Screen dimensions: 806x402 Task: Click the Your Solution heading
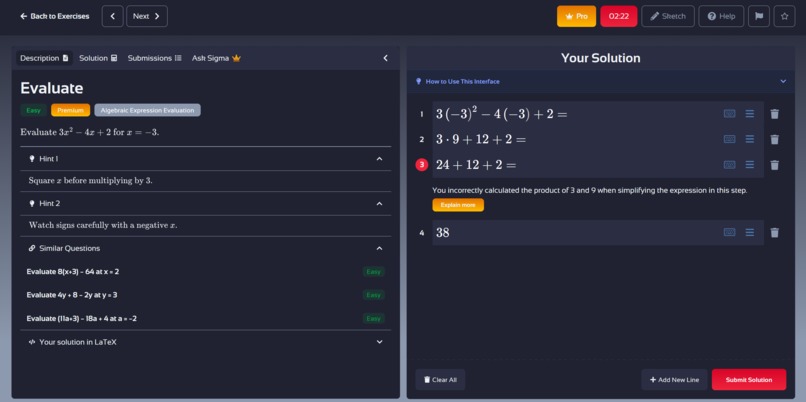coord(600,58)
